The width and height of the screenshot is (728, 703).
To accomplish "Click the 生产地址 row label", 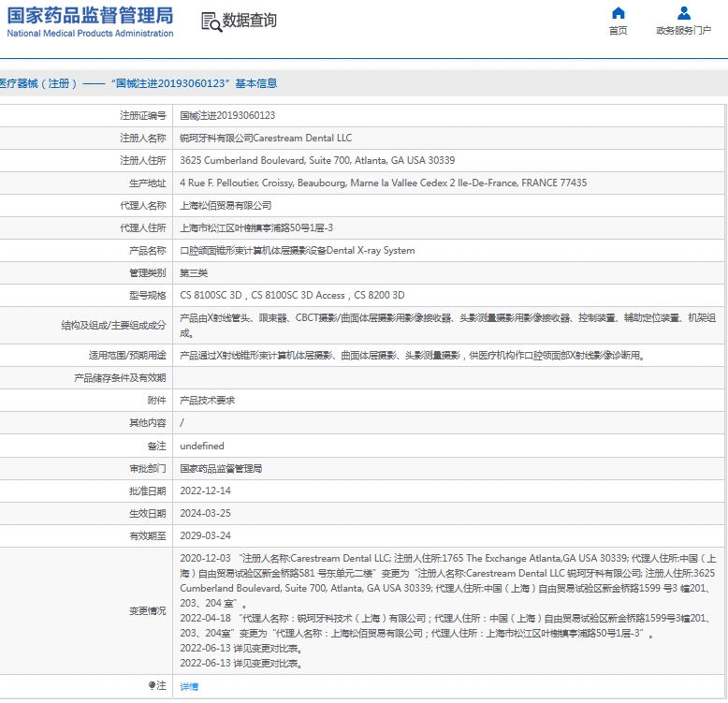I will tap(147, 183).
